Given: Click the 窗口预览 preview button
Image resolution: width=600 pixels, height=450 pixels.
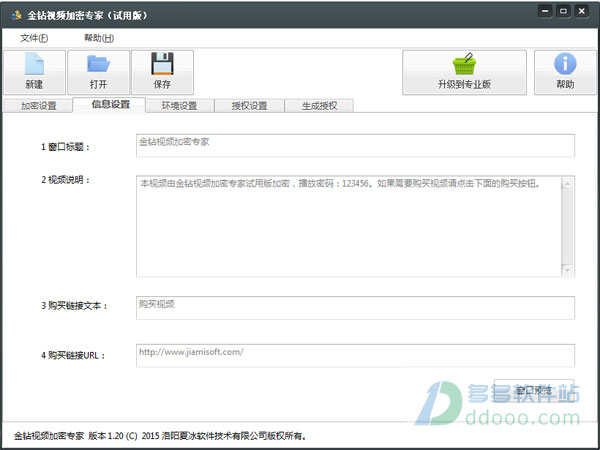Looking at the screenshot, I should pyautogui.click(x=534, y=391).
